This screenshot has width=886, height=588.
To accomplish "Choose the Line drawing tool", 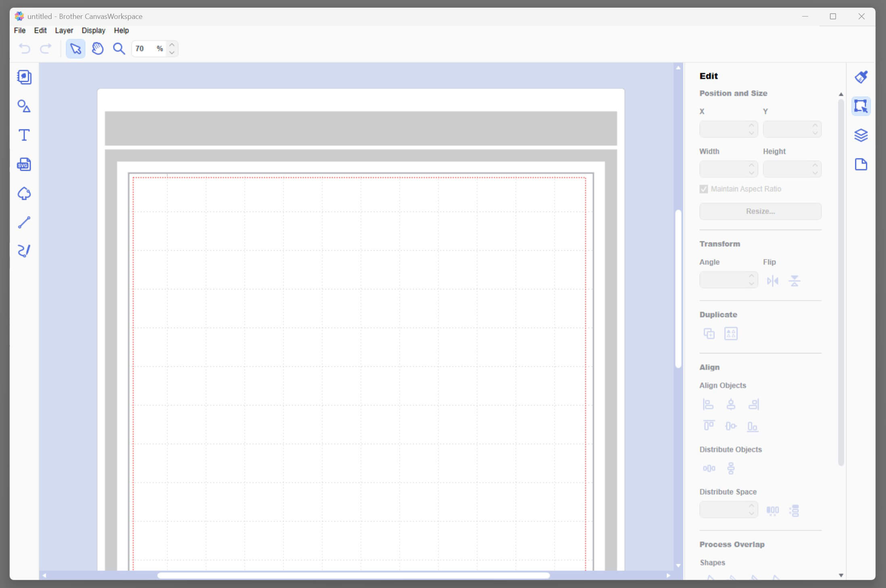I will pyautogui.click(x=24, y=222).
